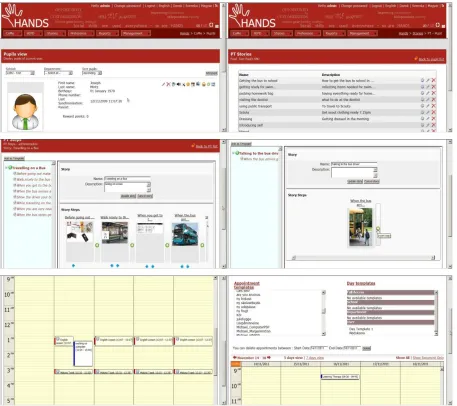This screenshot has height=406, width=457.
Task: Collapse the 'travelling on a Bus' tree node
Action: tap(6, 168)
